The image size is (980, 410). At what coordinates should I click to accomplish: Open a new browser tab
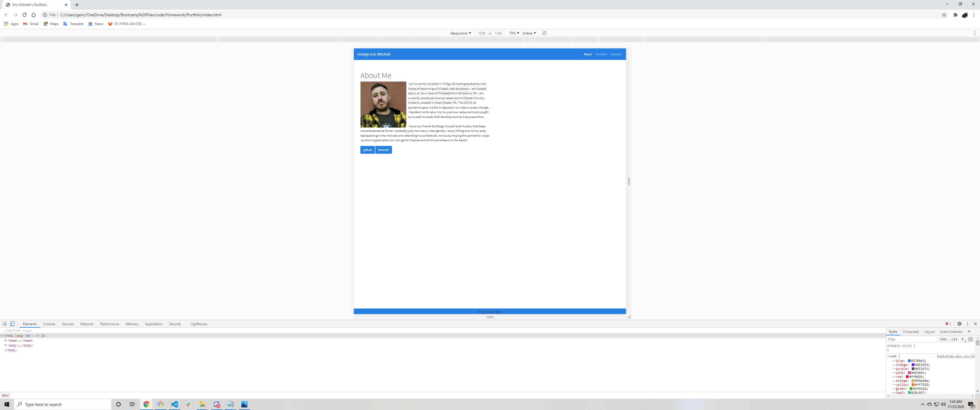77,5
